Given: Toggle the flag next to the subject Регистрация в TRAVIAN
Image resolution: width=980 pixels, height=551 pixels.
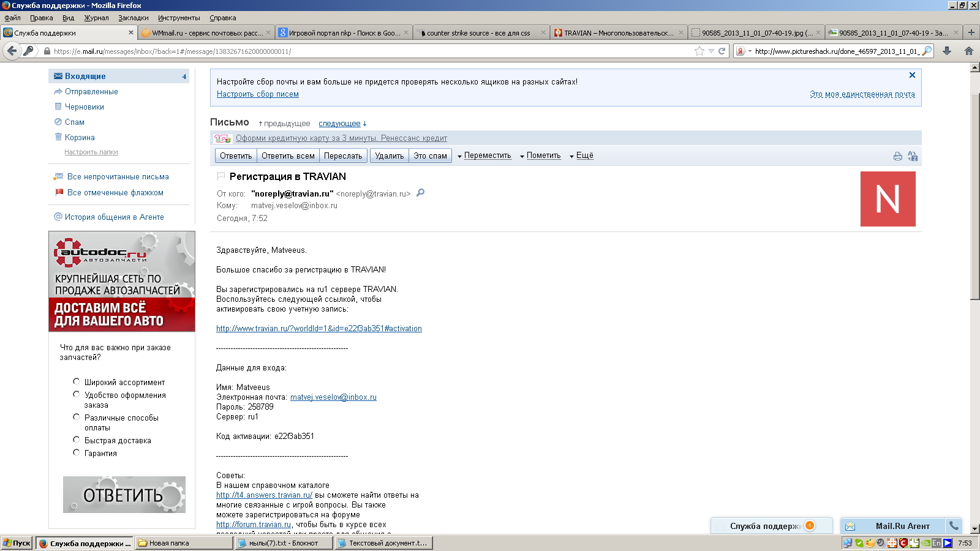Looking at the screenshot, I should tap(221, 176).
